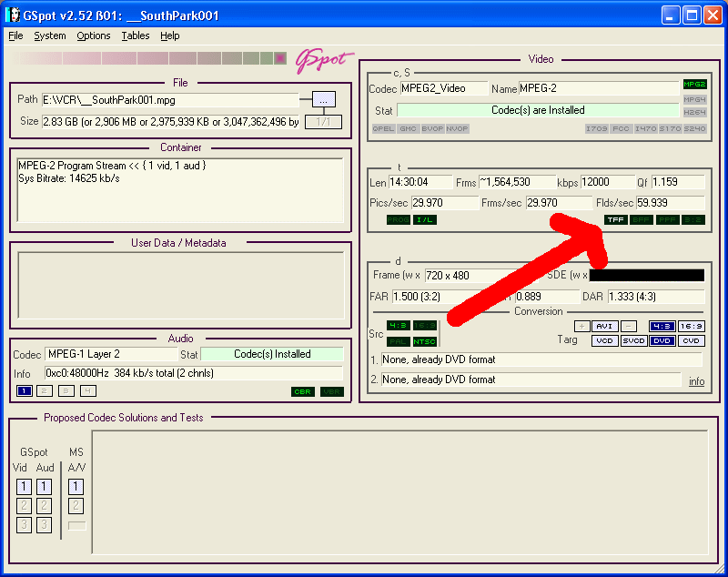Screen dimensions: 728x577
Task: Click the I/L interlaced indicator
Action: point(425,220)
